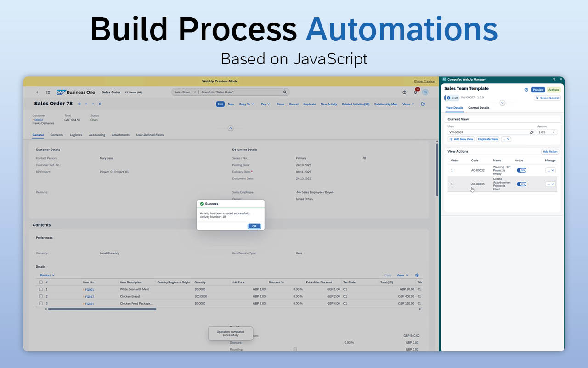This screenshot has width=588, height=368.
Task: Open Manage dropdown for AC-00032
Action: pos(550,170)
